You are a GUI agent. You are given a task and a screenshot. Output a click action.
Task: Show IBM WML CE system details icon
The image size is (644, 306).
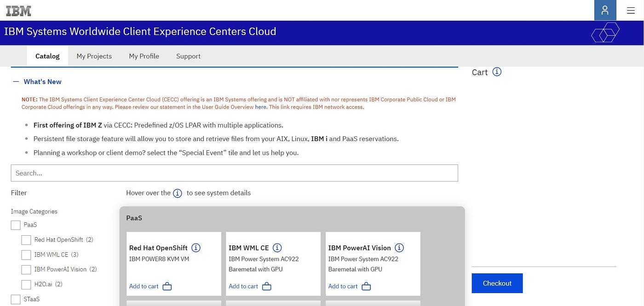tap(277, 248)
